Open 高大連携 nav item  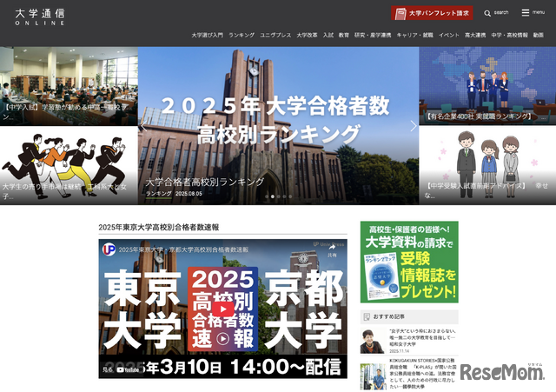[x=475, y=35]
